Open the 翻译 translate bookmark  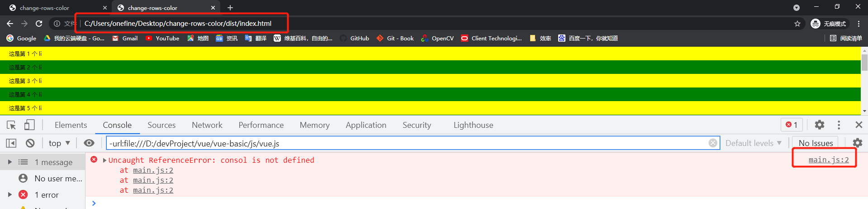point(256,39)
